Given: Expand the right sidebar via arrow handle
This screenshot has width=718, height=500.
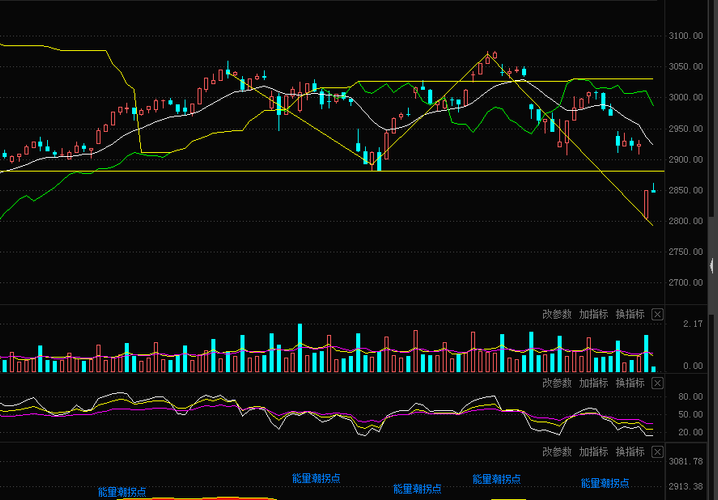Looking at the screenshot, I should [711, 266].
